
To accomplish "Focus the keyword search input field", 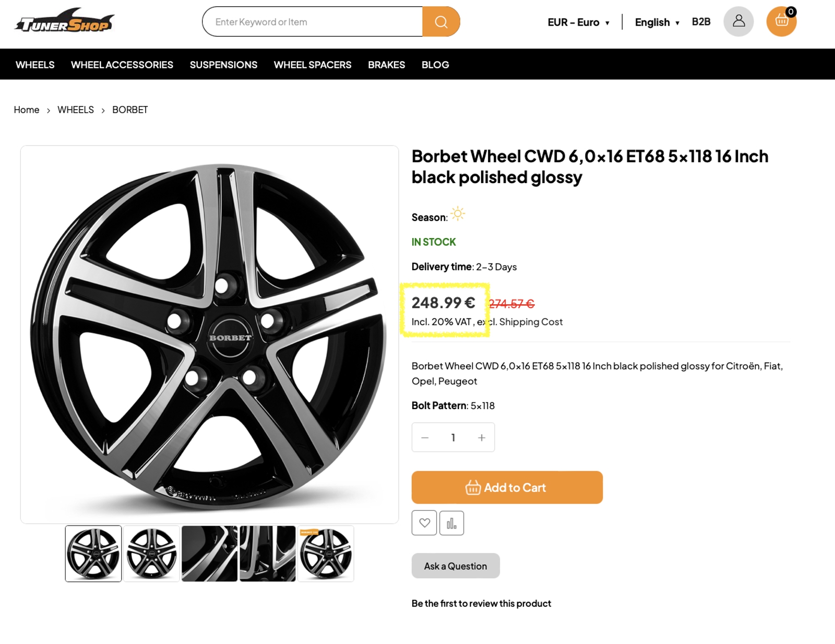I will point(312,22).
